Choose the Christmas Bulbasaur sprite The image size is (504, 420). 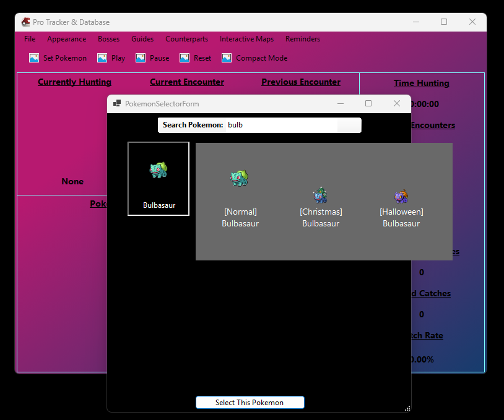(x=320, y=195)
